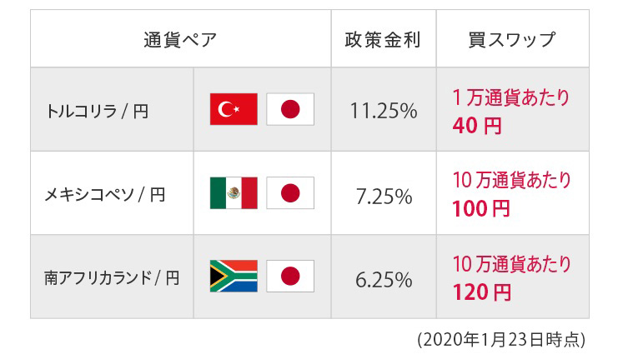
Task: Click the Turkey flag icon
Action: (234, 109)
